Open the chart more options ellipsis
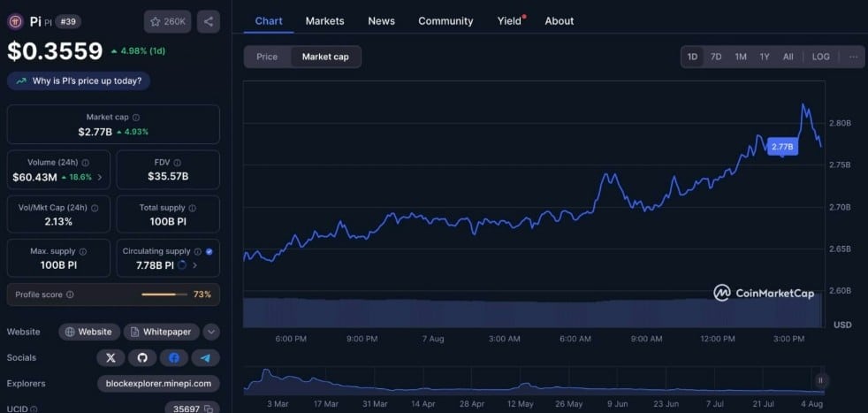Image resolution: width=868 pixels, height=413 pixels. [x=853, y=57]
